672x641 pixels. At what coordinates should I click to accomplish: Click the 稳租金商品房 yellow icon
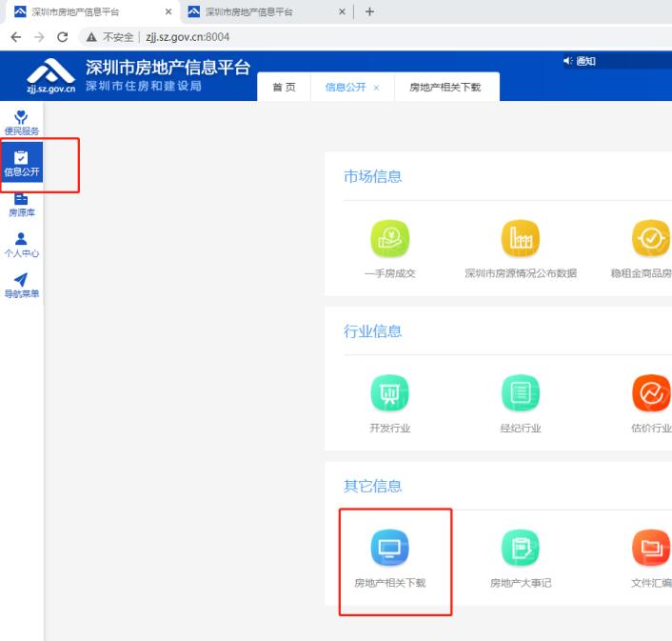pos(651,238)
